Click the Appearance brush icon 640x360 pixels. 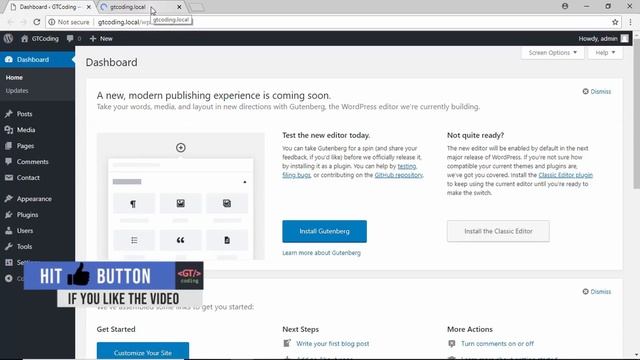pyautogui.click(x=9, y=199)
